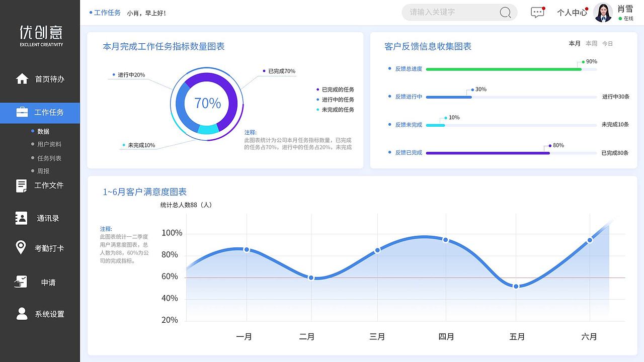Image resolution: width=644 pixels, height=362 pixels.
Task: Click the 肖雪 username
Action: 625,9
